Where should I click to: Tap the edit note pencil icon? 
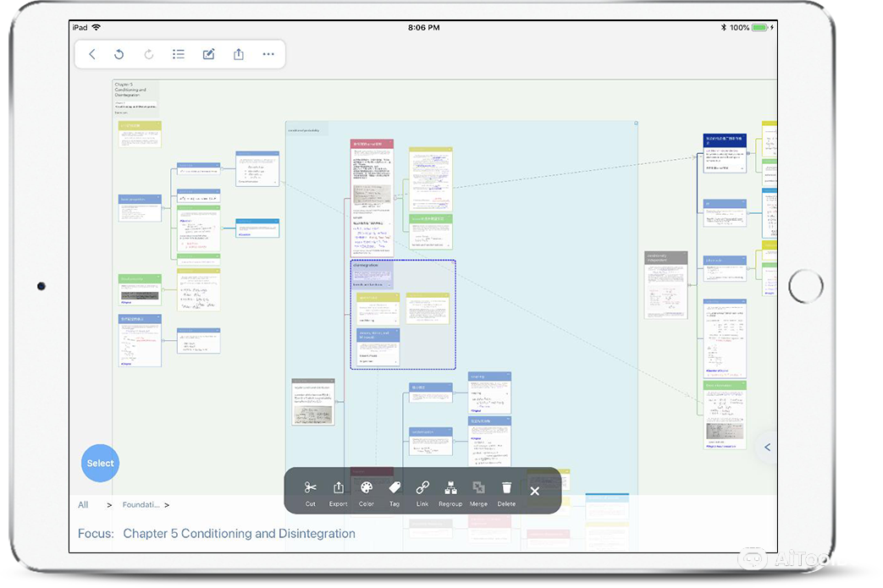tap(208, 54)
